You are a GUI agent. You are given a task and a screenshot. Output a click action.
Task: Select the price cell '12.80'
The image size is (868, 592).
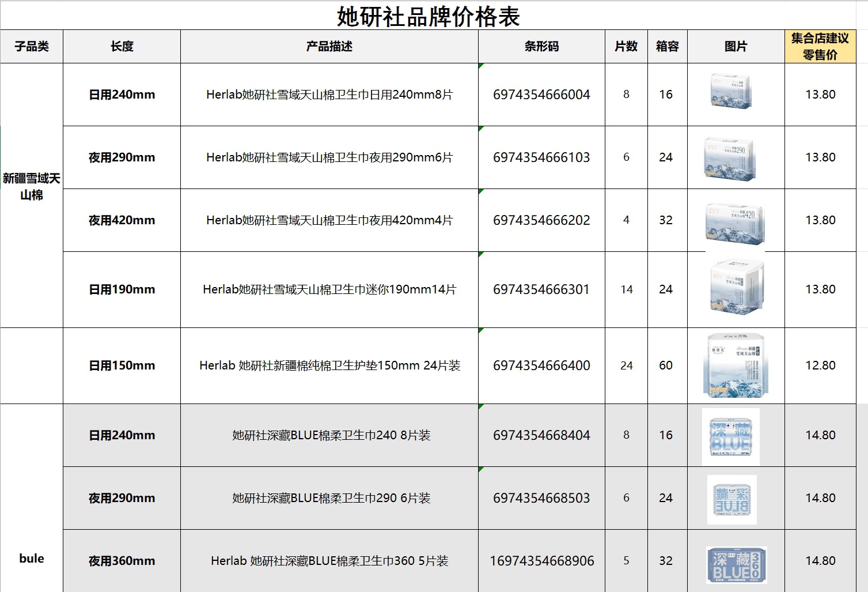(820, 365)
